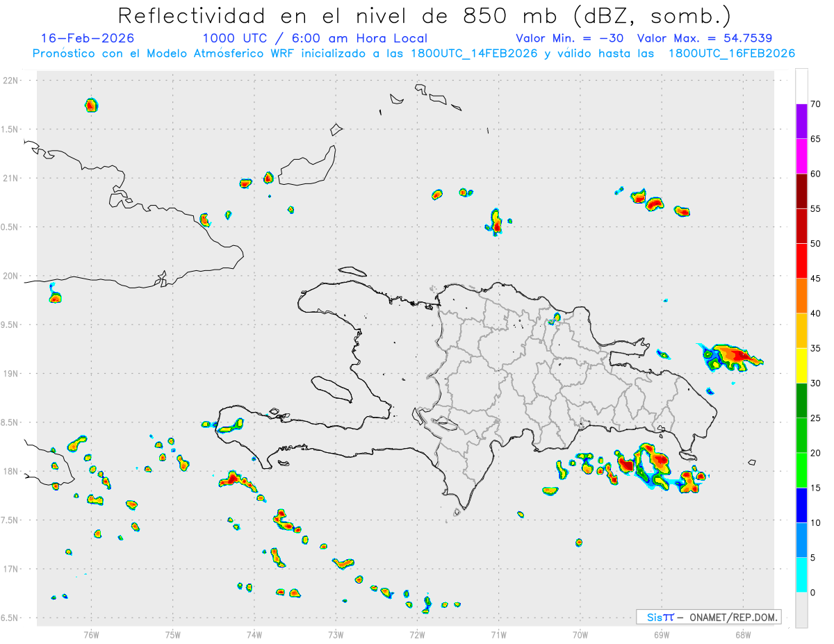Select the '75W' longitude label
Viewport: 834px width, 644px height.
pos(173,634)
